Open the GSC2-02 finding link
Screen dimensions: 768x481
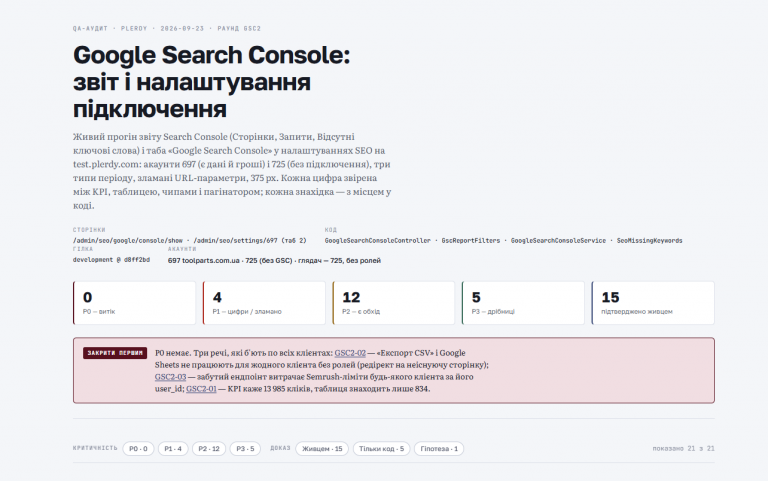tap(350, 353)
